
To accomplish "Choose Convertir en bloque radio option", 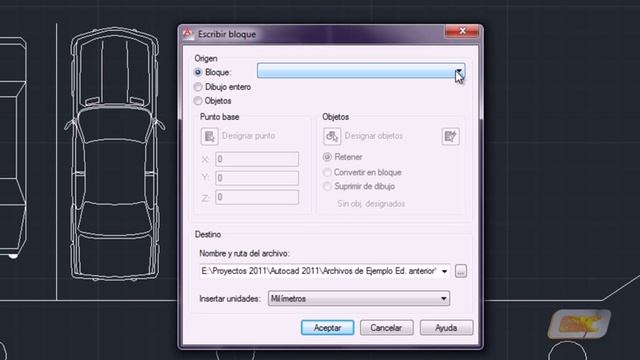I will (327, 172).
